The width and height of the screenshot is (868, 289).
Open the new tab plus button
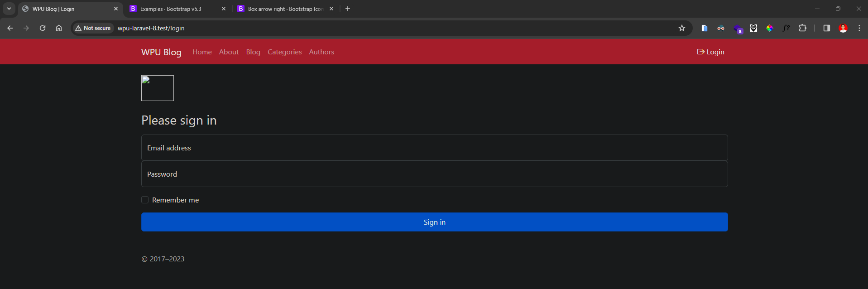pyautogui.click(x=348, y=9)
